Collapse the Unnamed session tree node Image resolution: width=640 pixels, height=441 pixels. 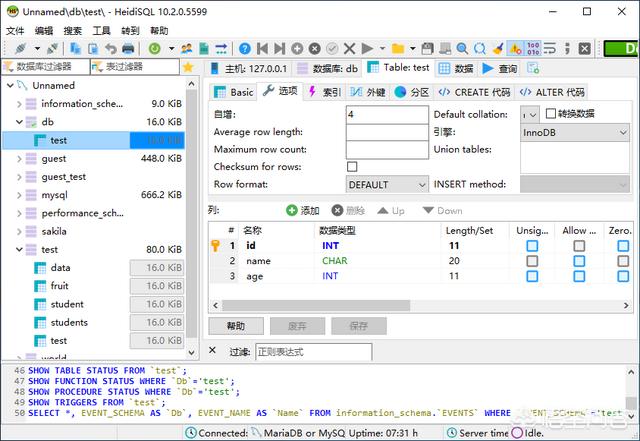coord(10,85)
